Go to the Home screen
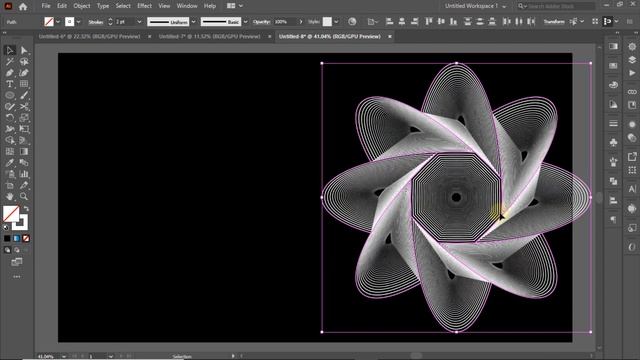640x360 pixels. [x=23, y=6]
